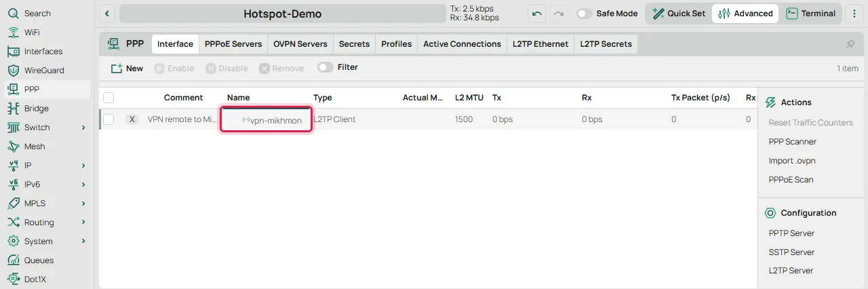Open the Routing sidebar icon
This screenshot has height=289, width=868.
click(14, 223)
